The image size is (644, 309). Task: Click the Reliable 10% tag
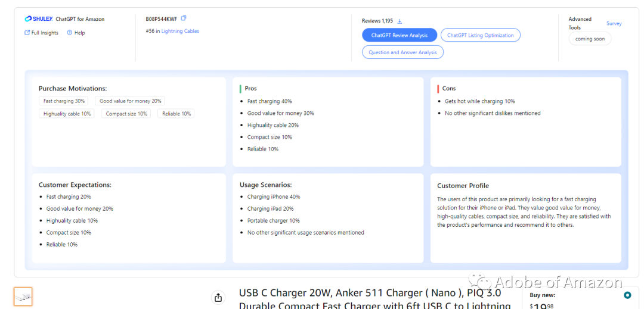[176, 114]
